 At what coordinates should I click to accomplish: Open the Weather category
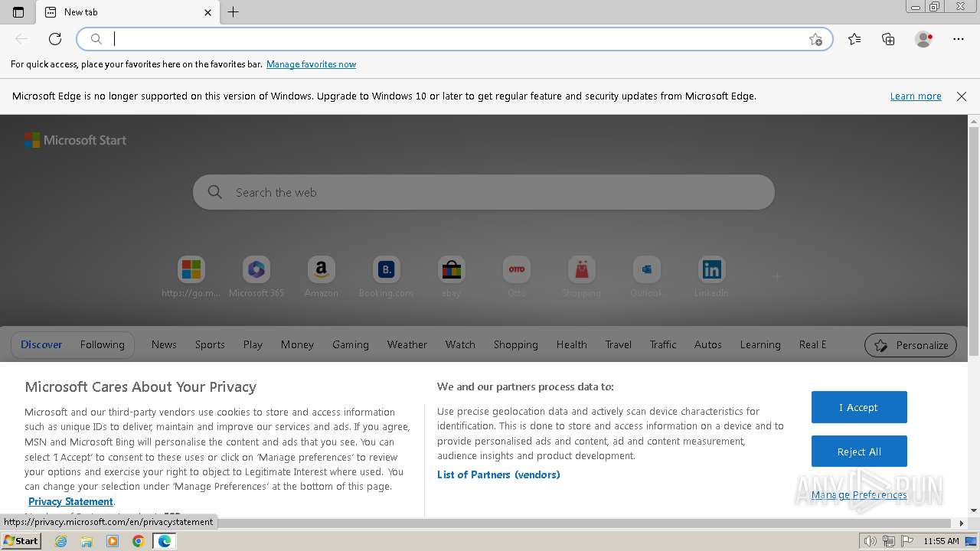click(x=407, y=345)
